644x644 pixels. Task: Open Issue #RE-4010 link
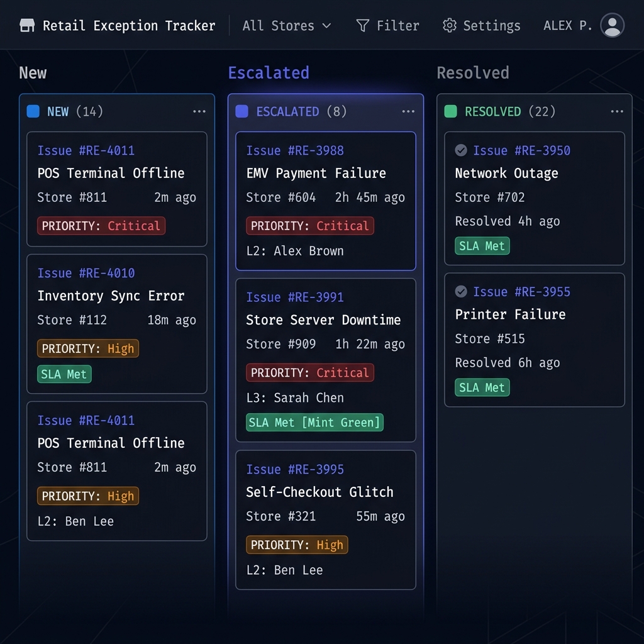pyautogui.click(x=86, y=273)
